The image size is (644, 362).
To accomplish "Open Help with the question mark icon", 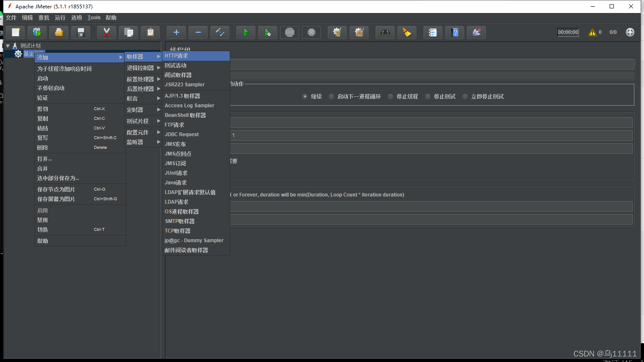I will pyautogui.click(x=455, y=32).
